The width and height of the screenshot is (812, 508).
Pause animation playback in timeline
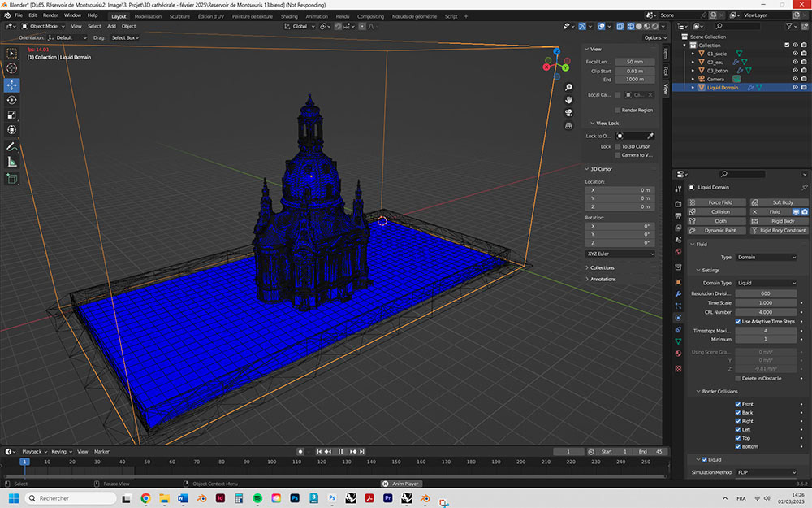click(x=340, y=451)
